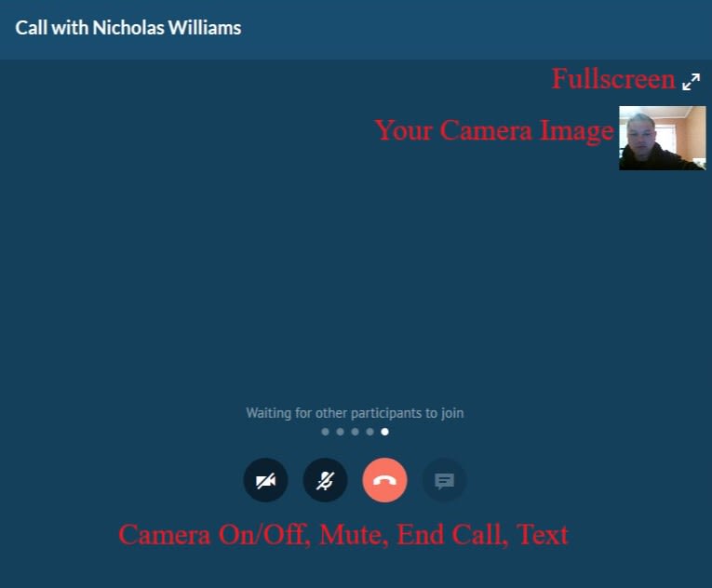Click 'Waiting for other participants to join' text
Image resolution: width=712 pixels, height=588 pixels.
click(x=355, y=413)
